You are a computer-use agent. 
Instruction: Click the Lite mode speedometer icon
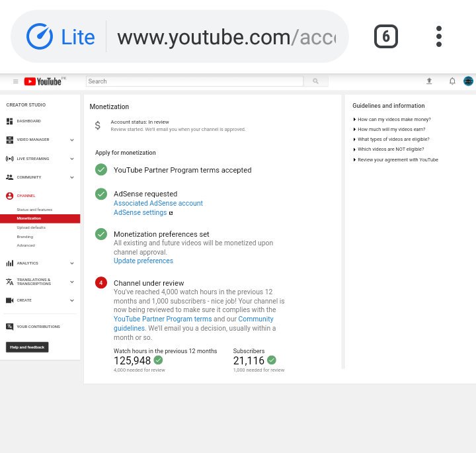pos(40,36)
